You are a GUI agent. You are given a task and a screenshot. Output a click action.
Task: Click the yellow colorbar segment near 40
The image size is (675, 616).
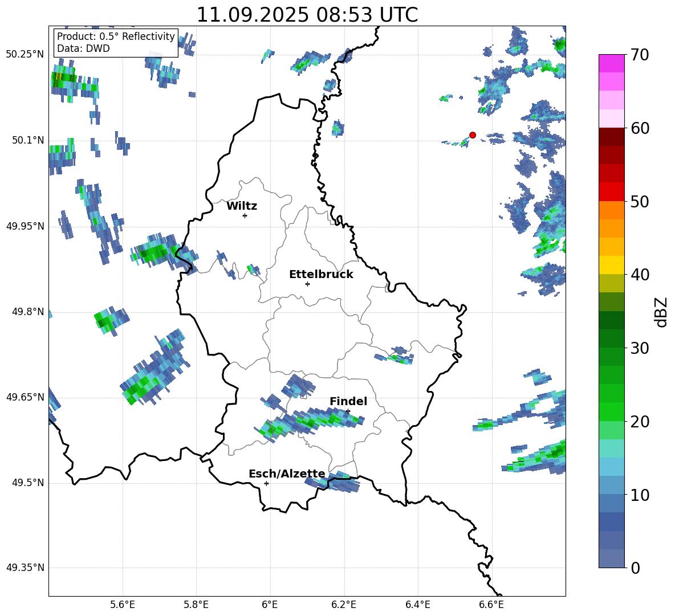coord(611,266)
